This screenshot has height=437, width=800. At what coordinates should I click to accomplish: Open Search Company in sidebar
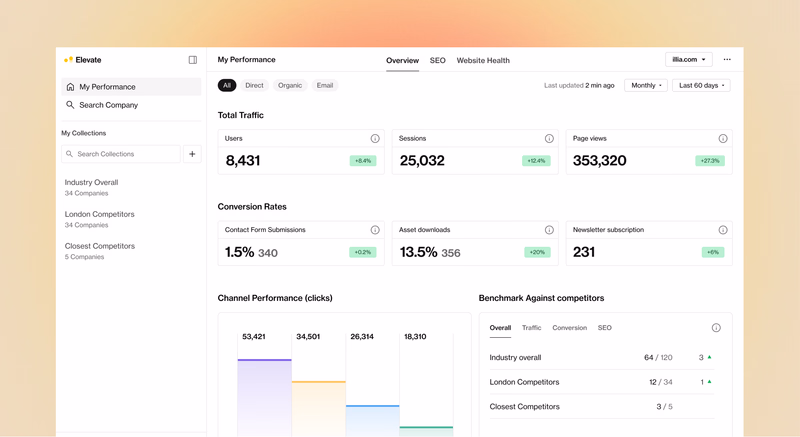point(131,105)
